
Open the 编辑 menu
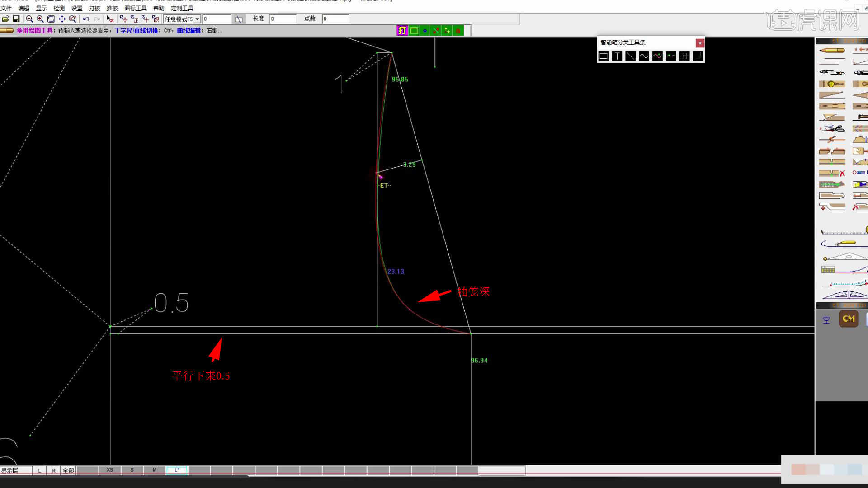pos(24,8)
